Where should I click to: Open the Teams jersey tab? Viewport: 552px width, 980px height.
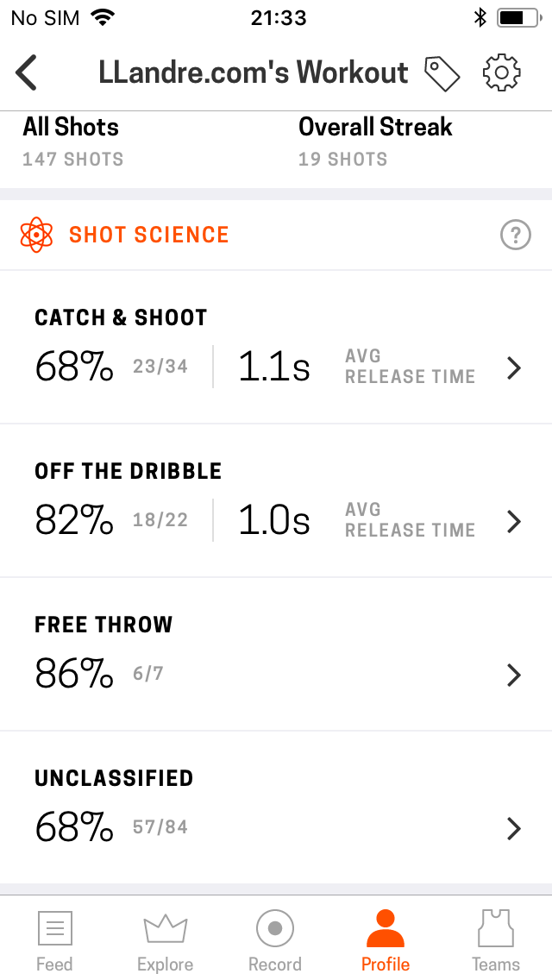[496, 940]
